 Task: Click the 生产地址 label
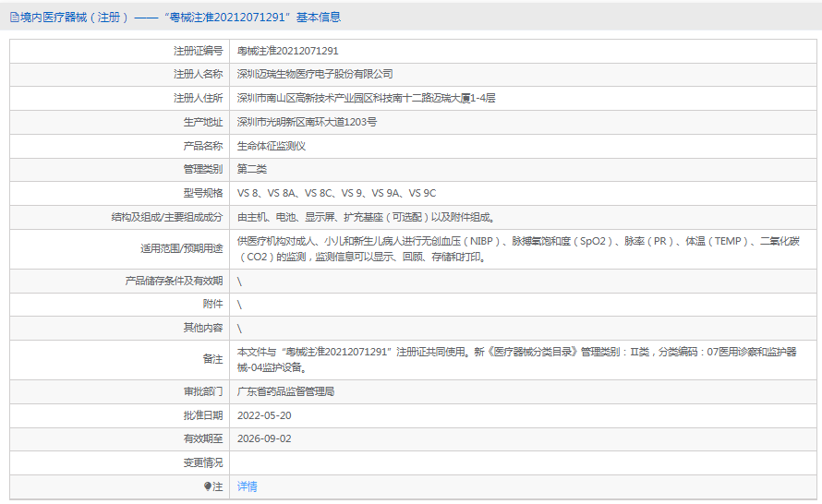(x=203, y=122)
